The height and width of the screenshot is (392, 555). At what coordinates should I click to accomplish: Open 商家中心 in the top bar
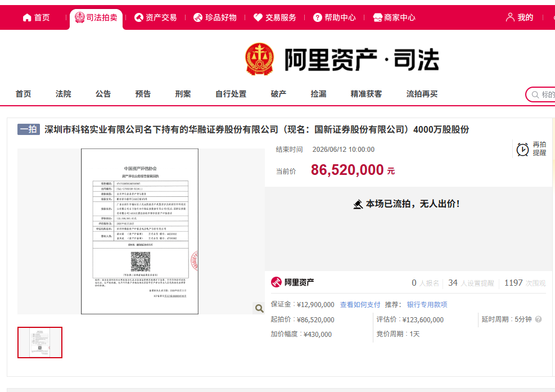(394, 17)
